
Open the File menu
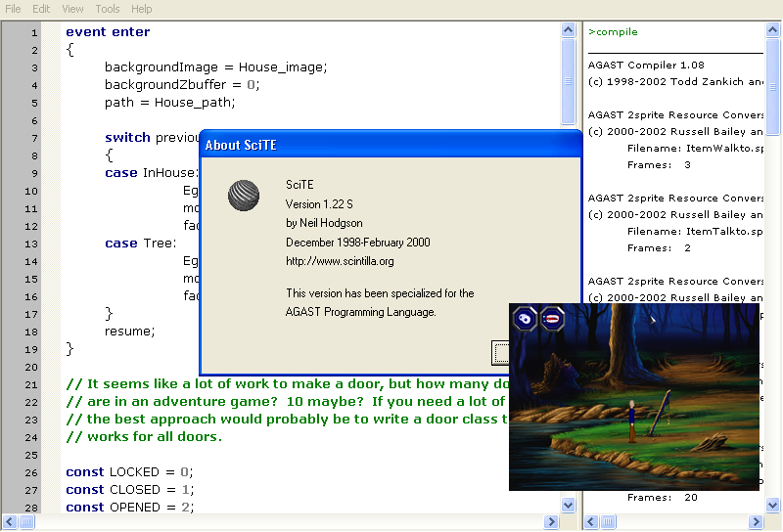click(13, 9)
